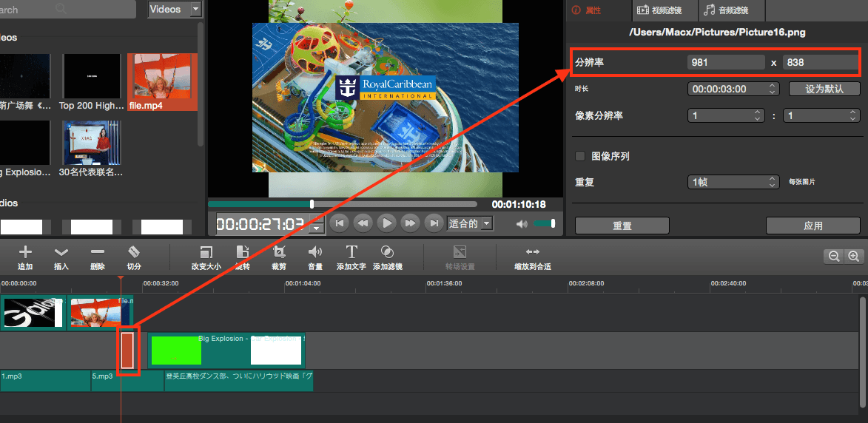Open the Volume (音量) tool
Screen dimensions: 868x423
[315, 252]
